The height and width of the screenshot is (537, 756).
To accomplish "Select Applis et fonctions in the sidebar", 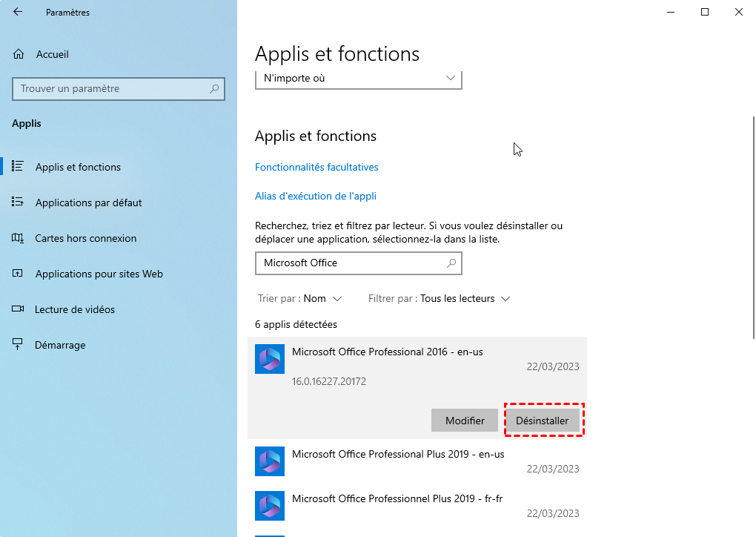I will (x=78, y=167).
